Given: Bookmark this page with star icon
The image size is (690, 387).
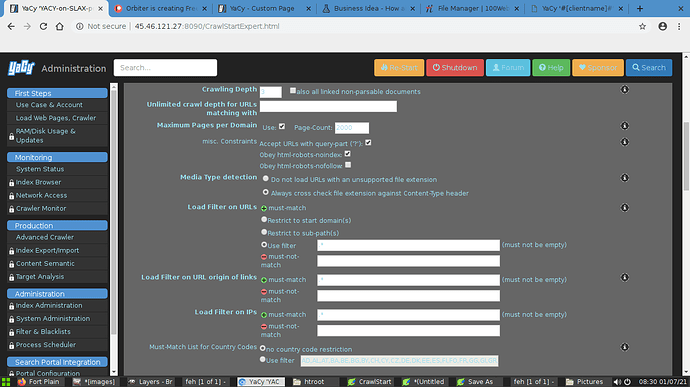Looking at the screenshot, I should [x=642, y=26].
